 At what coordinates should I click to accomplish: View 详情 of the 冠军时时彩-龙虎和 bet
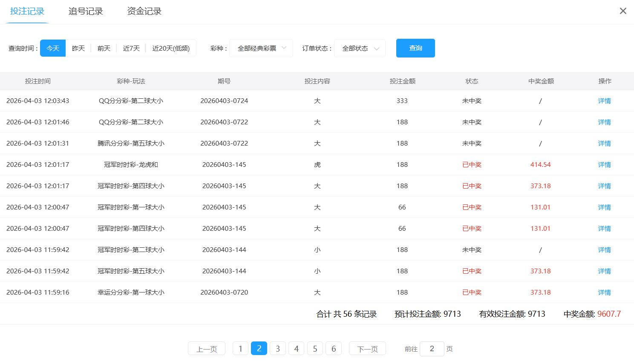click(x=604, y=164)
